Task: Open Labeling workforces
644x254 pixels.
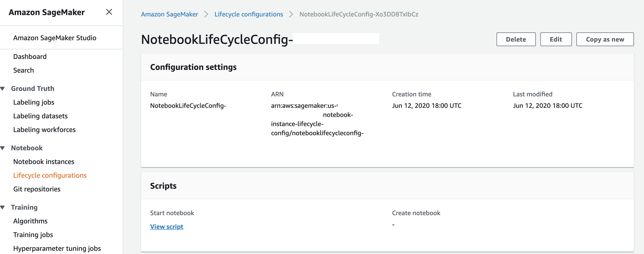Action: click(44, 130)
